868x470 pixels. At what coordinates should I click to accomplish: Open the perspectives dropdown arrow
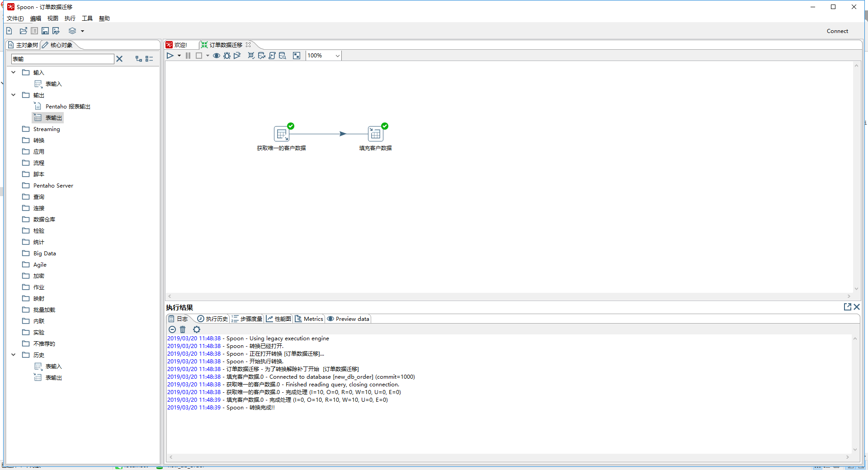82,31
